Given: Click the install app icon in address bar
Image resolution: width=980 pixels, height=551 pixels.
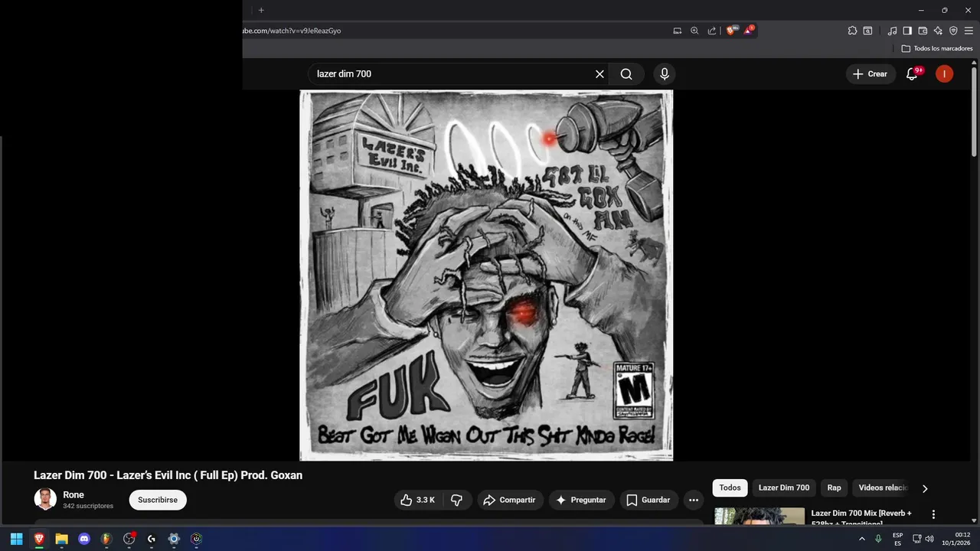Looking at the screenshot, I should [677, 31].
